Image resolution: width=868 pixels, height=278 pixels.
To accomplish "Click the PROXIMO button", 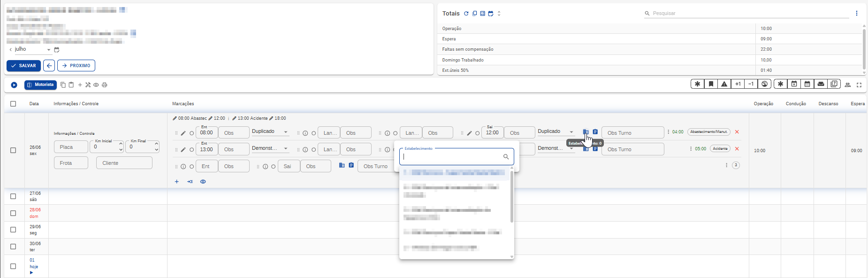I will (x=76, y=66).
